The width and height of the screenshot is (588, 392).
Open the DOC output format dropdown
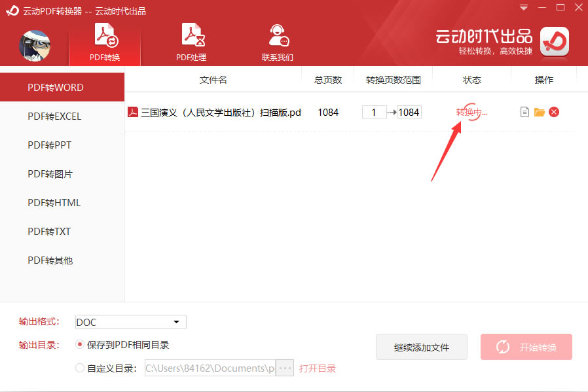pos(175,322)
